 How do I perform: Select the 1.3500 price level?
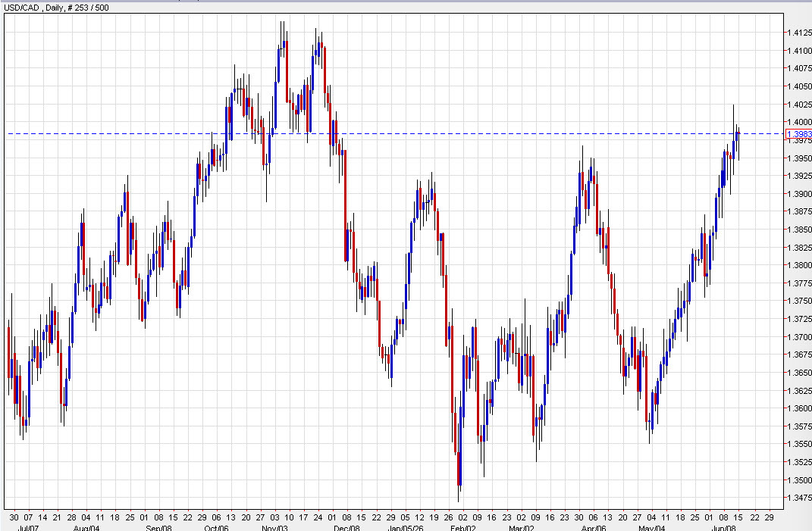pos(799,480)
